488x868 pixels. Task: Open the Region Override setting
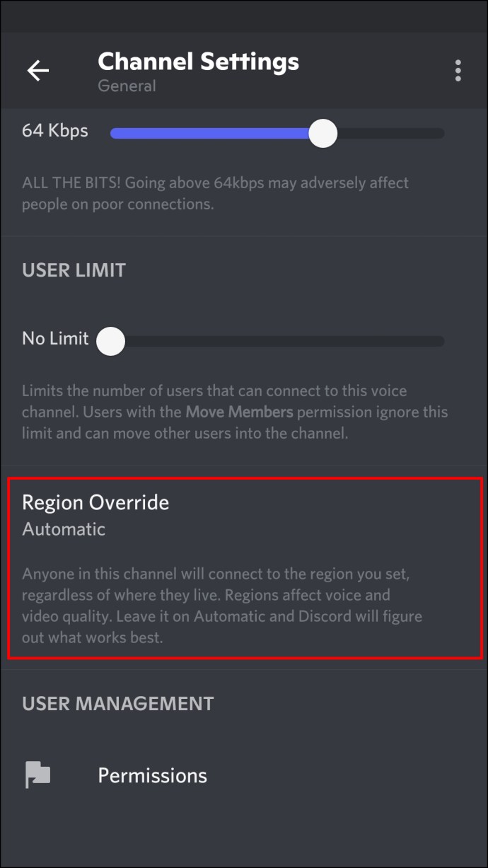click(245, 568)
